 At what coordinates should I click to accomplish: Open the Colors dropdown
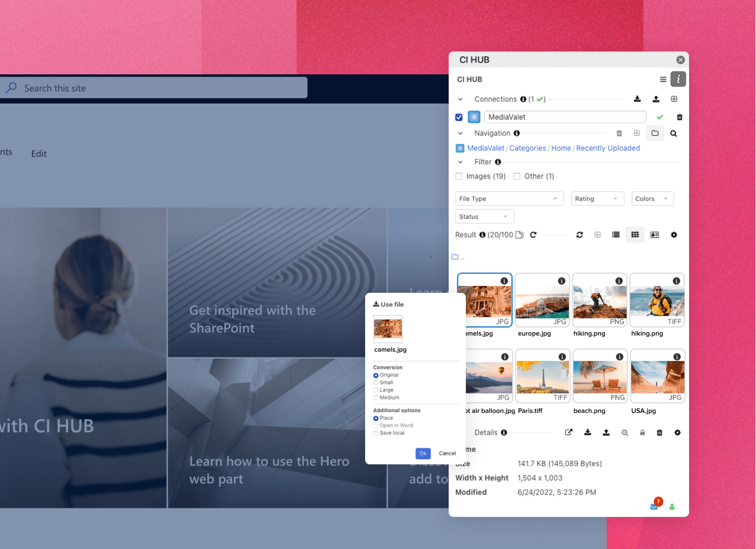pos(652,198)
